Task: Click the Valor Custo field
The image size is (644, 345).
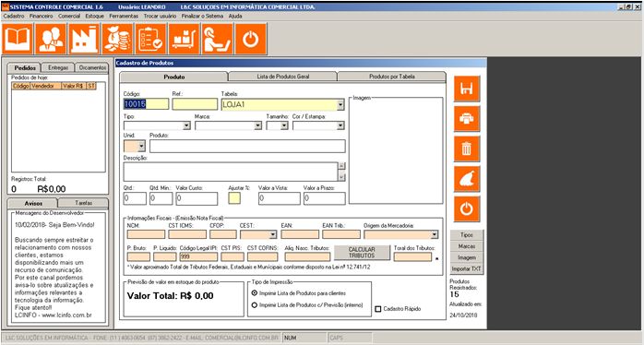Action: click(197, 198)
